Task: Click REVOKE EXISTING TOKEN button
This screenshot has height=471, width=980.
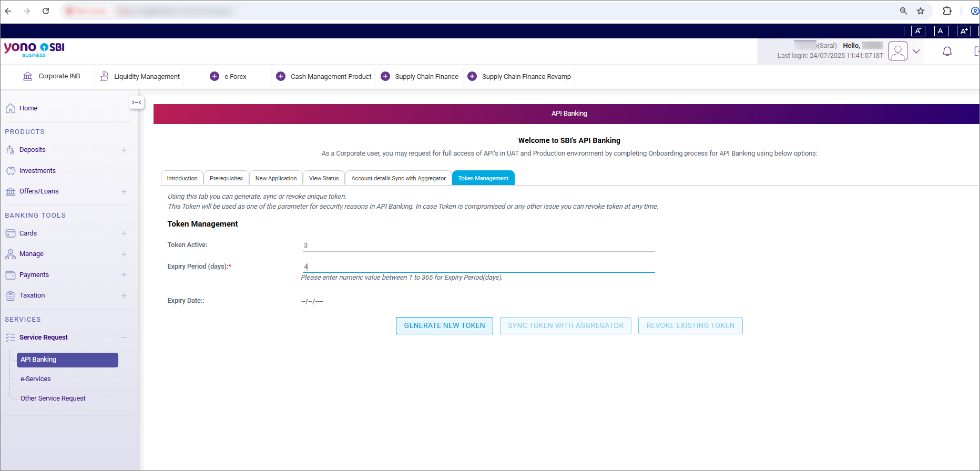Action: point(690,325)
